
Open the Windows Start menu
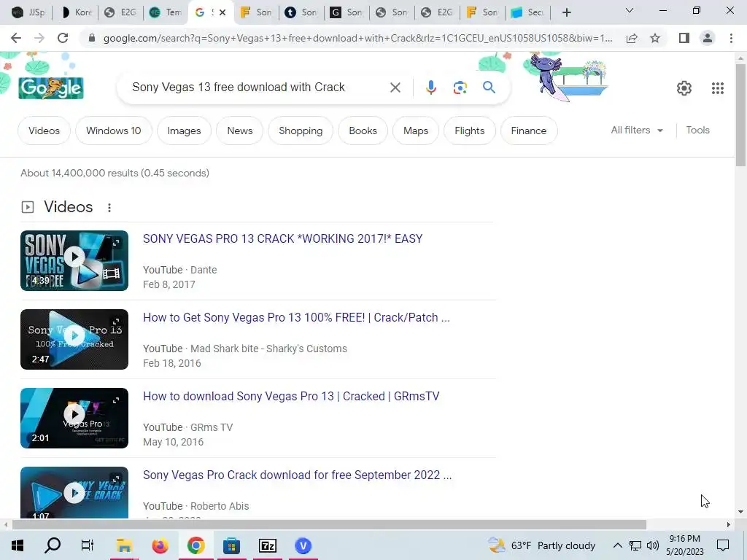tap(18, 545)
